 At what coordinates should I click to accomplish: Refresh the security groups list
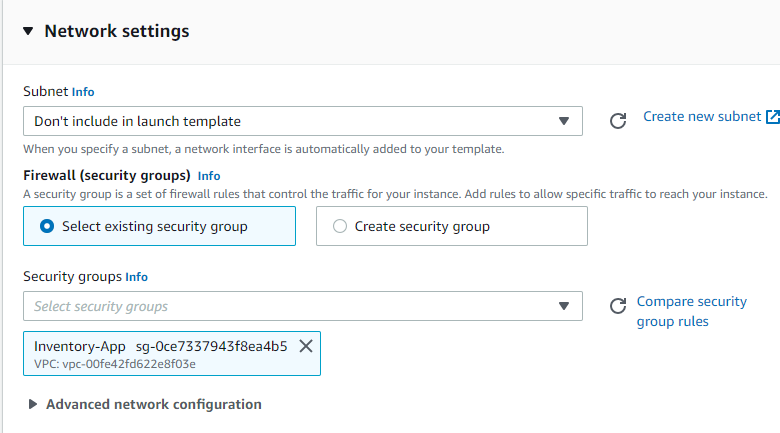(618, 306)
